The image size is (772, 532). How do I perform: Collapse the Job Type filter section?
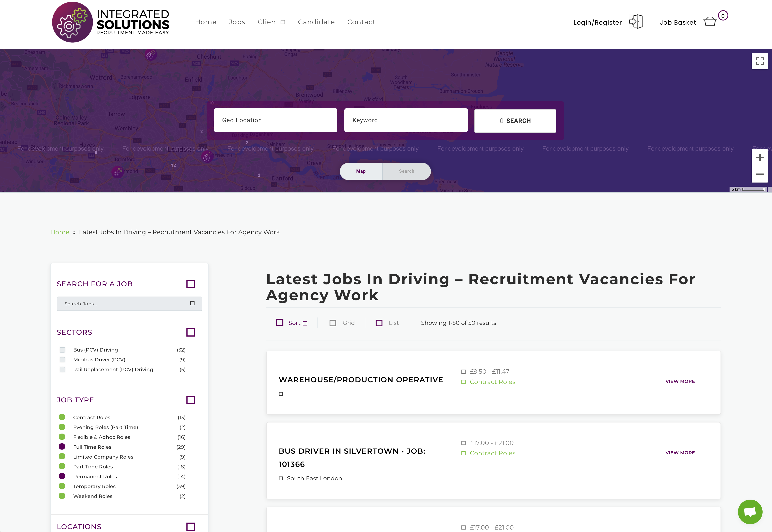click(x=191, y=400)
